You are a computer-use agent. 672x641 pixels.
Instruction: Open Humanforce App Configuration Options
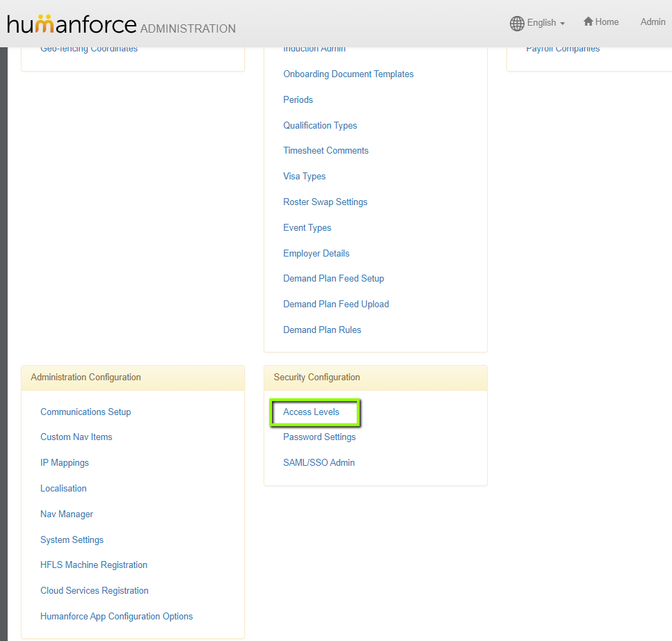pyautogui.click(x=116, y=617)
